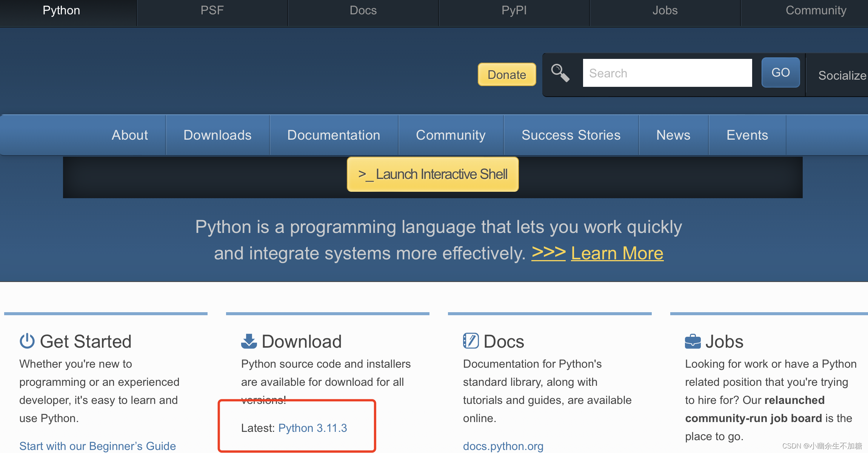Open the Jobs tab in top bar

pyautogui.click(x=665, y=11)
